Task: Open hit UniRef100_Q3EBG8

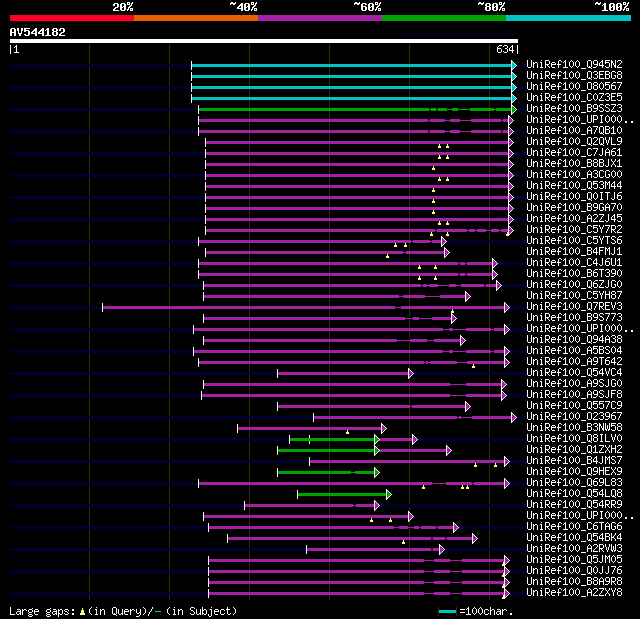Action: [574, 75]
